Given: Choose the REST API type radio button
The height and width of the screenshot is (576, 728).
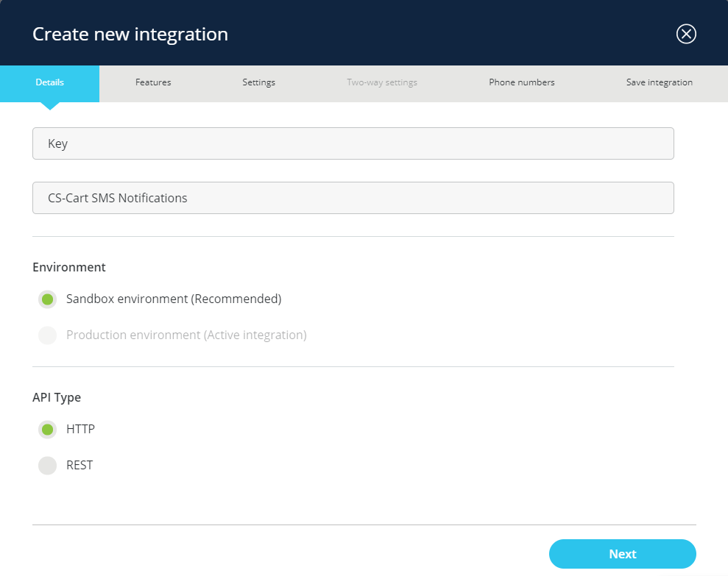Looking at the screenshot, I should 48,466.
